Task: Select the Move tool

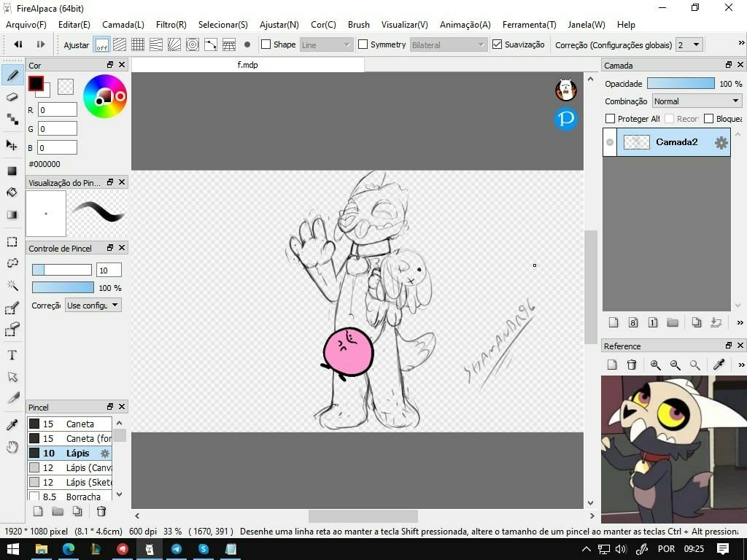Action: (x=12, y=145)
